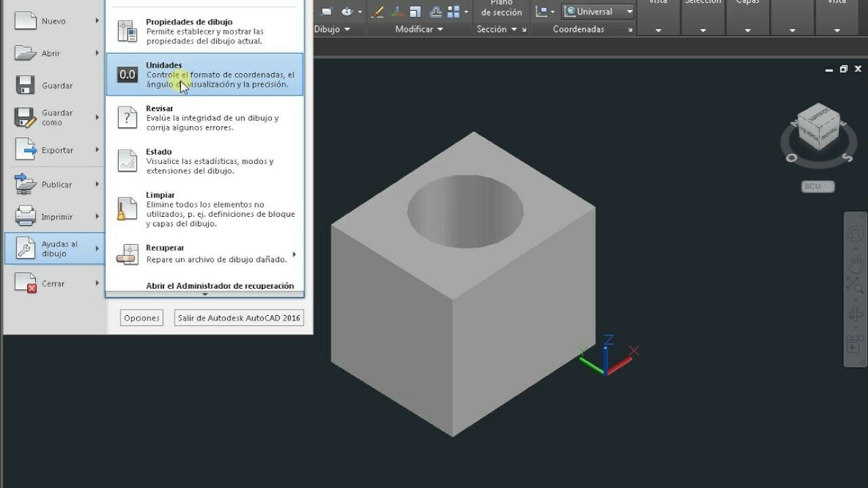Click the Imprimir printer icon
This screenshot has width=868, height=488.
pyautogui.click(x=25, y=216)
